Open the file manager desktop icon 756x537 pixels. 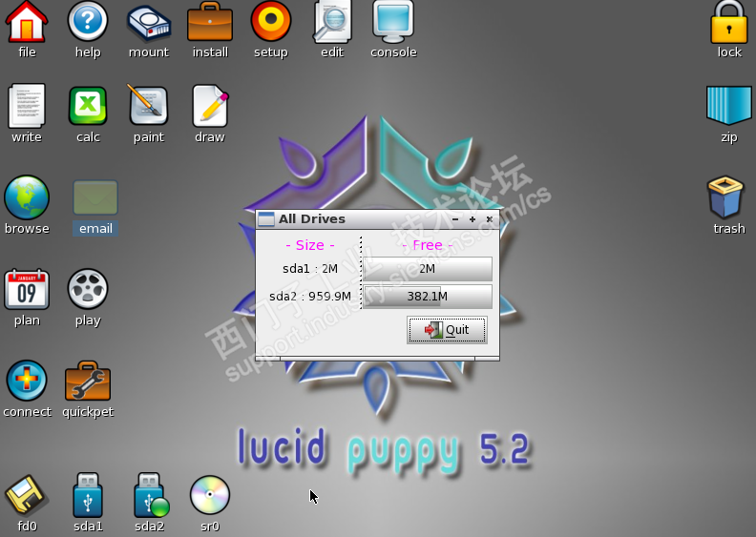pos(27,22)
